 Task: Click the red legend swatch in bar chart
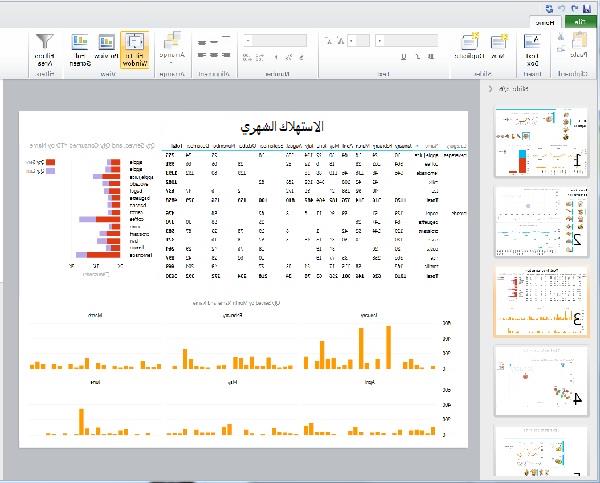(x=51, y=162)
